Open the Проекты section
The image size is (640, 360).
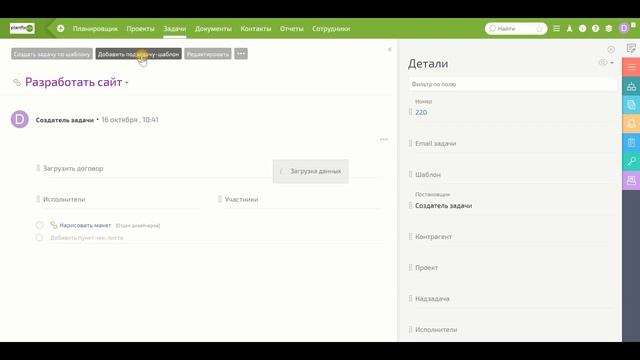pyautogui.click(x=140, y=29)
